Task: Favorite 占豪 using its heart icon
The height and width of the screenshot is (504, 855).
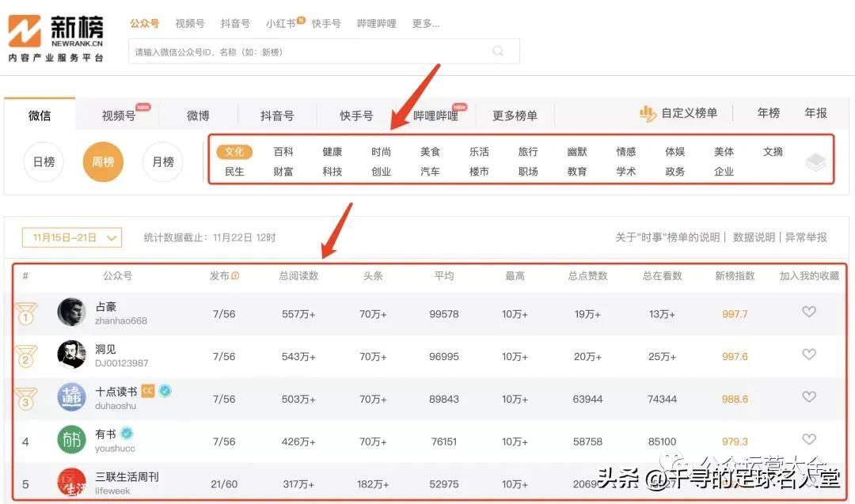Action: pyautogui.click(x=809, y=312)
